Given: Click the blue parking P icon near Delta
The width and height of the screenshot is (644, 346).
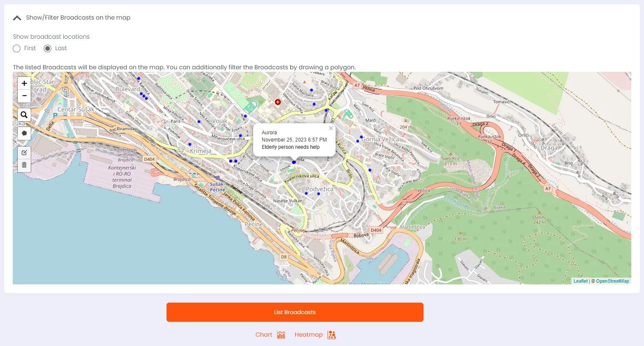Looking at the screenshot, I should tap(55, 115).
